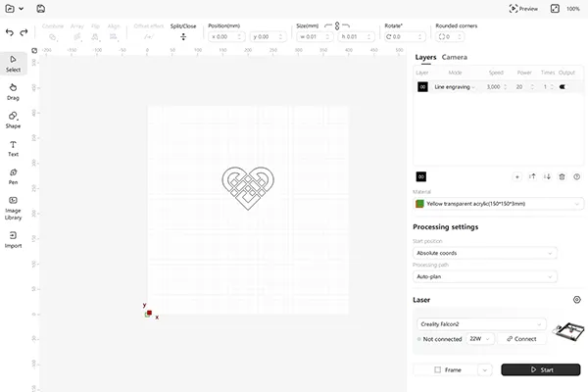
Task: Activate the Text tool
Action: pos(13,148)
